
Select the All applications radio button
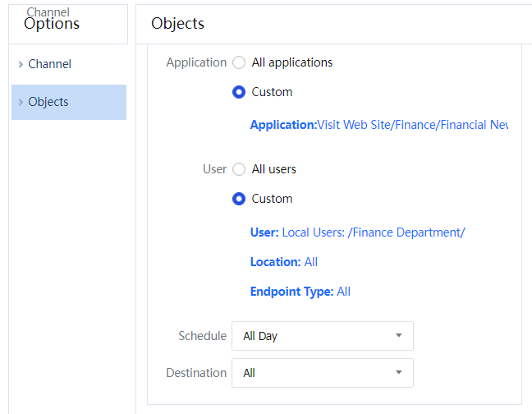point(239,62)
